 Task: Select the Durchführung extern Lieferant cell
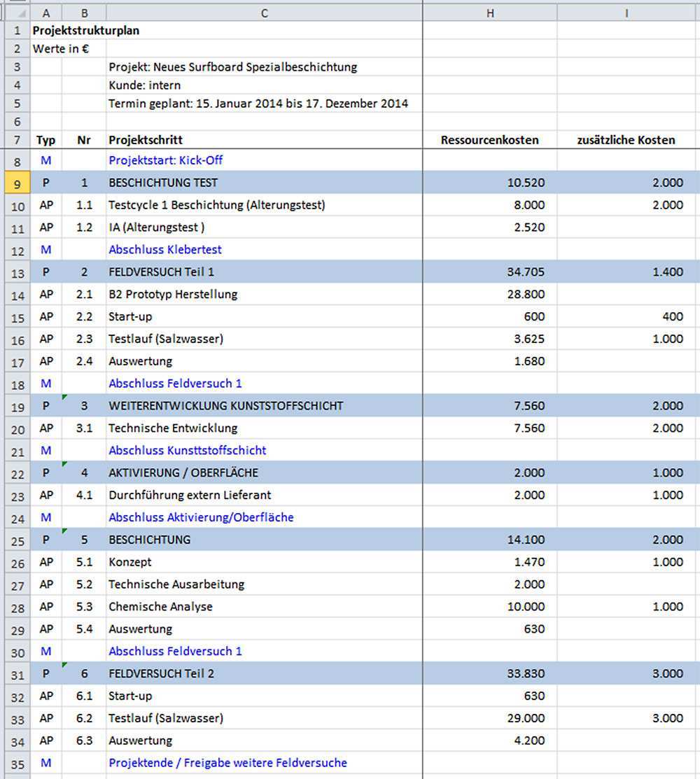pyautogui.click(x=190, y=496)
